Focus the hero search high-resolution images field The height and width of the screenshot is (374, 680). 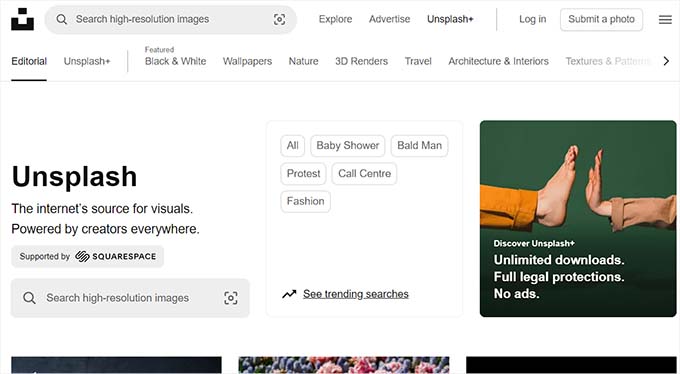tap(130, 298)
